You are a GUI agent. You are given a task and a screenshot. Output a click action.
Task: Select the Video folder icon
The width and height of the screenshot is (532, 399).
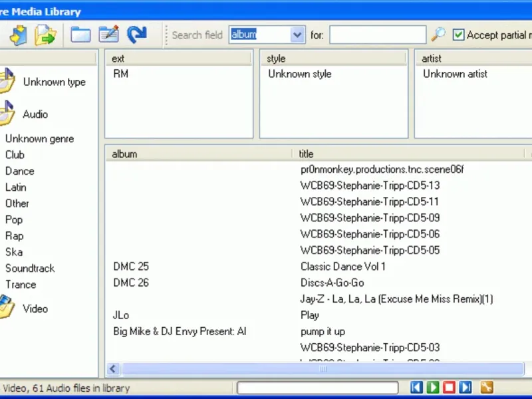[x=7, y=307]
